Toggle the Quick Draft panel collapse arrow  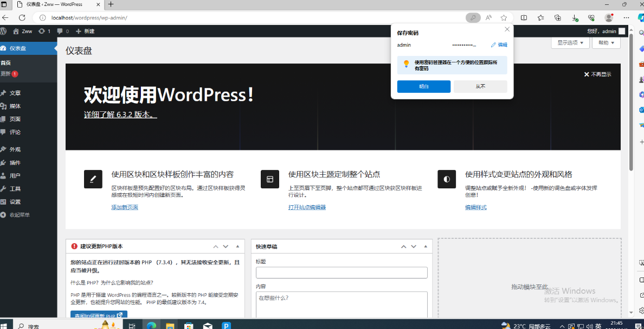[425, 246]
